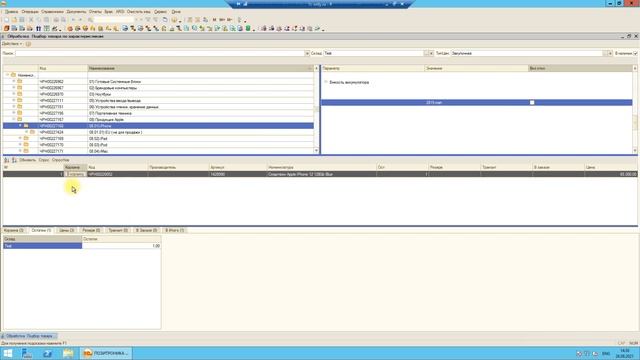The width and height of the screenshot is (640, 360).
Task: Click the Save toolbar icon
Action: pyautogui.click(x=22, y=20)
